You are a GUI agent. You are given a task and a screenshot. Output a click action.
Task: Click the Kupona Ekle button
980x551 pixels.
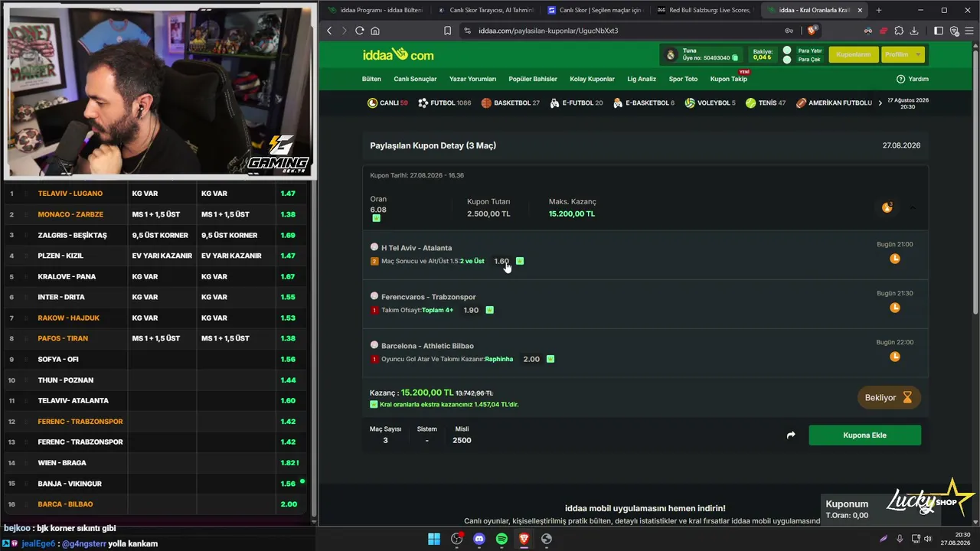864,435
